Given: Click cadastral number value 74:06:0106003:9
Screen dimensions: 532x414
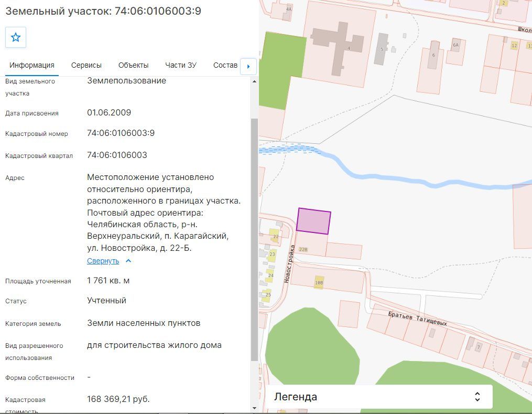Looking at the screenshot, I should tap(121, 133).
